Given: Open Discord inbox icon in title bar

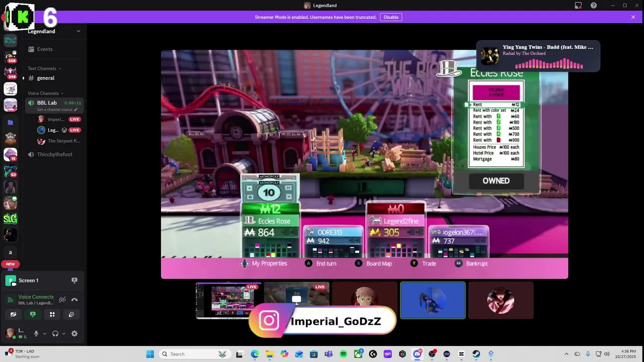Looking at the screenshot, I should (578, 6).
